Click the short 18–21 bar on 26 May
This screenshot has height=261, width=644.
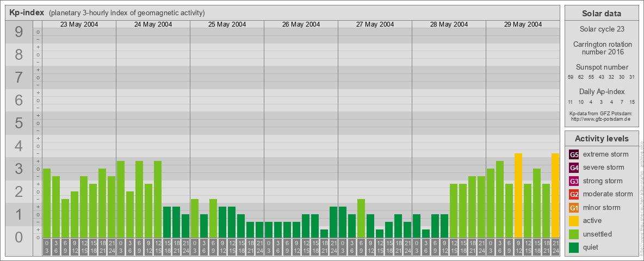pos(324,233)
